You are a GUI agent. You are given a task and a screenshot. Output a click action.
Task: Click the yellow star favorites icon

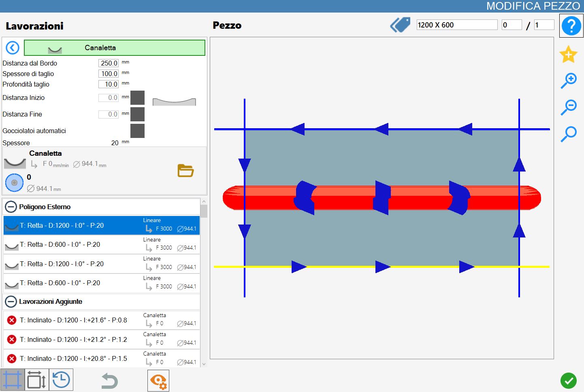568,54
